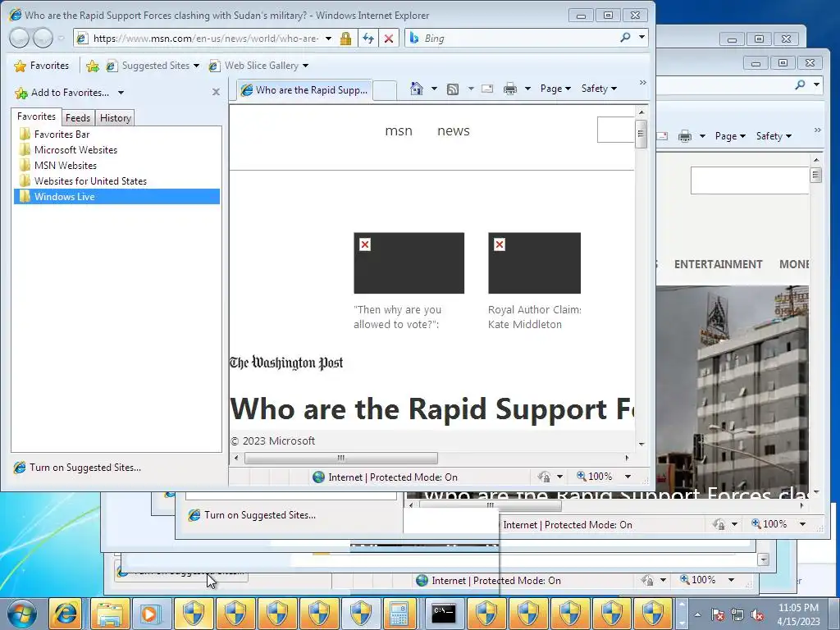Open the Home button dropdown arrow
The height and width of the screenshot is (630, 840).
tap(435, 89)
